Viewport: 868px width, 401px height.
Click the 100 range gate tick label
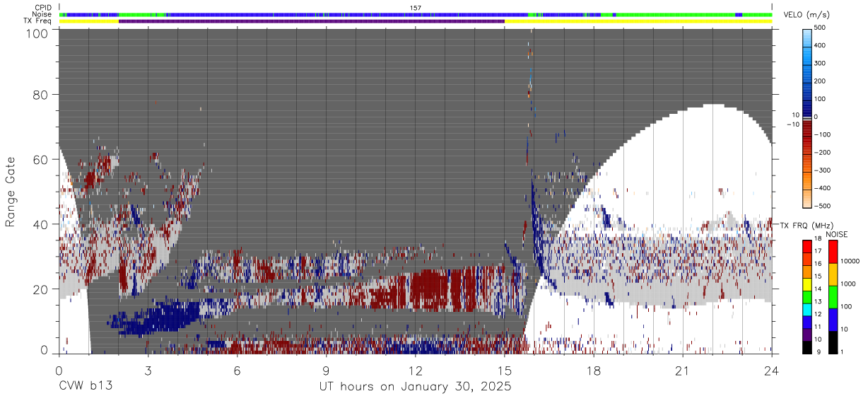coord(37,33)
